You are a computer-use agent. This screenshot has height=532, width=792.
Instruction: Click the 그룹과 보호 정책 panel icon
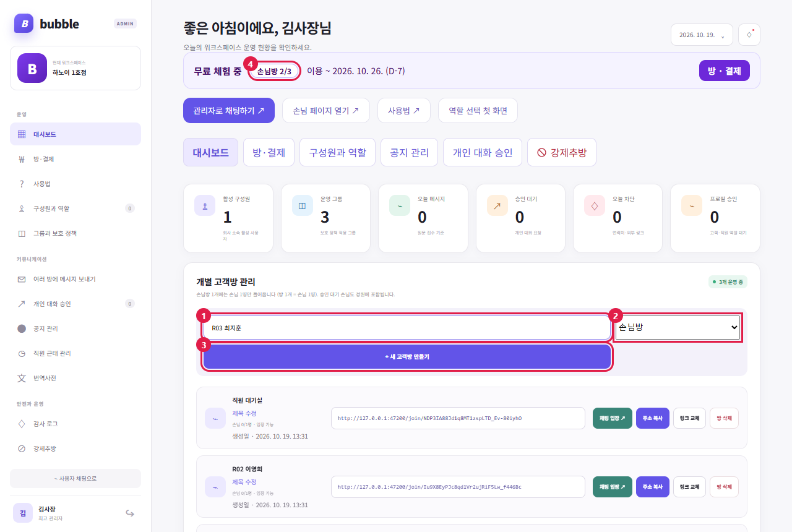[22, 233]
